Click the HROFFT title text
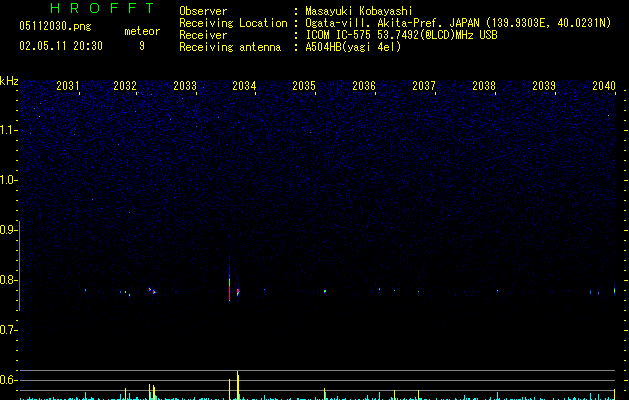Image resolution: width=629 pixels, height=400 pixels. [102, 8]
